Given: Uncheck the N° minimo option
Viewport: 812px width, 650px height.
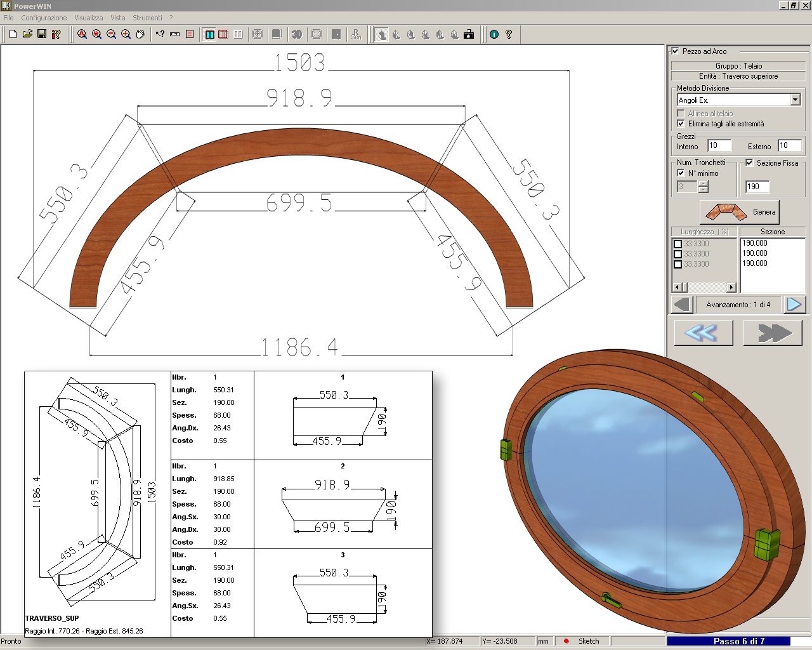Looking at the screenshot, I should click(x=681, y=173).
